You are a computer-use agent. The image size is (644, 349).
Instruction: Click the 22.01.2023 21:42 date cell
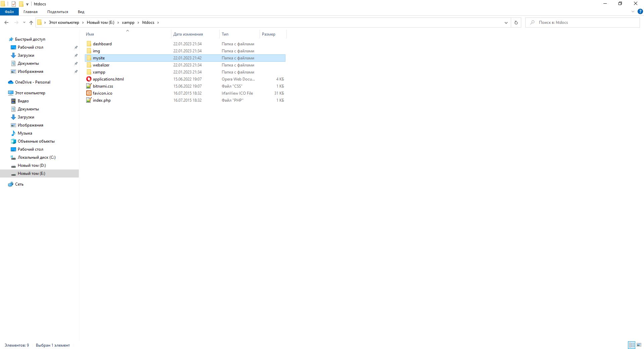click(187, 58)
